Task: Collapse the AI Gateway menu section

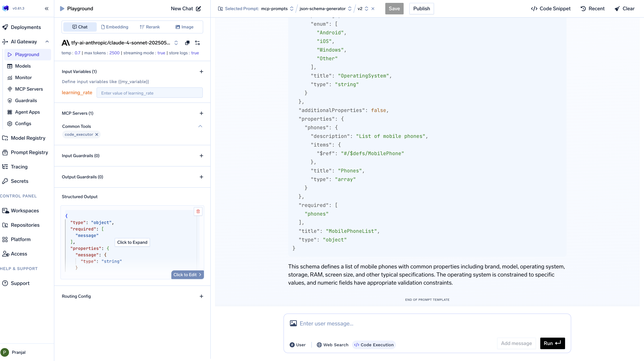Action: [47, 42]
